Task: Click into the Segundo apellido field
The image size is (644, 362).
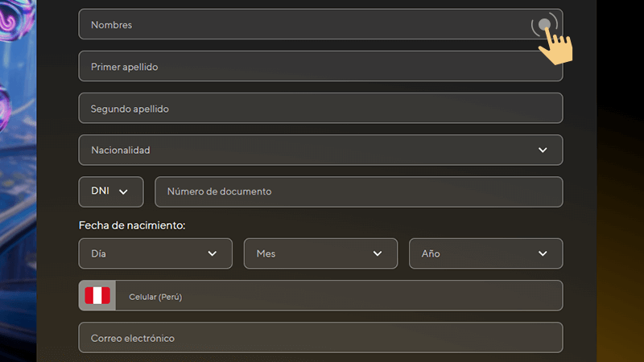Action: click(320, 109)
